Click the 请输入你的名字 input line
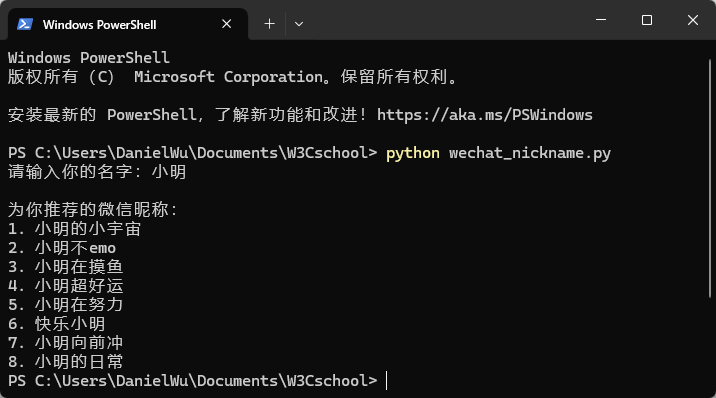Image resolution: width=716 pixels, height=398 pixels. click(97, 172)
